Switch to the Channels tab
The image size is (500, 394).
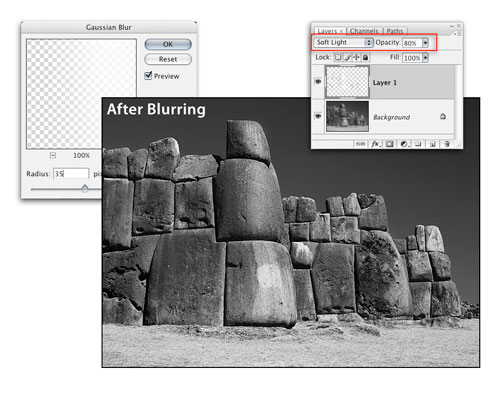pyautogui.click(x=364, y=31)
